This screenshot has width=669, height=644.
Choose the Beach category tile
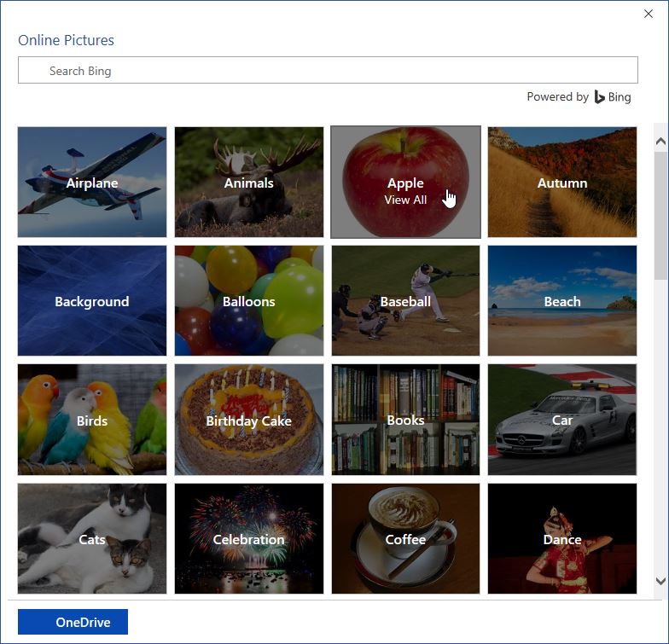[562, 300]
